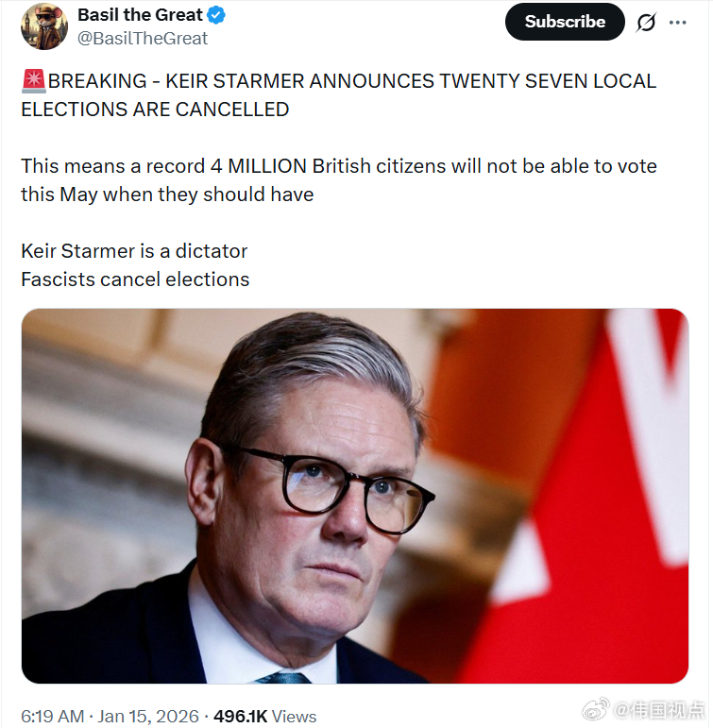Click the BREAKING headline text
The image size is (713, 728).
point(351,81)
